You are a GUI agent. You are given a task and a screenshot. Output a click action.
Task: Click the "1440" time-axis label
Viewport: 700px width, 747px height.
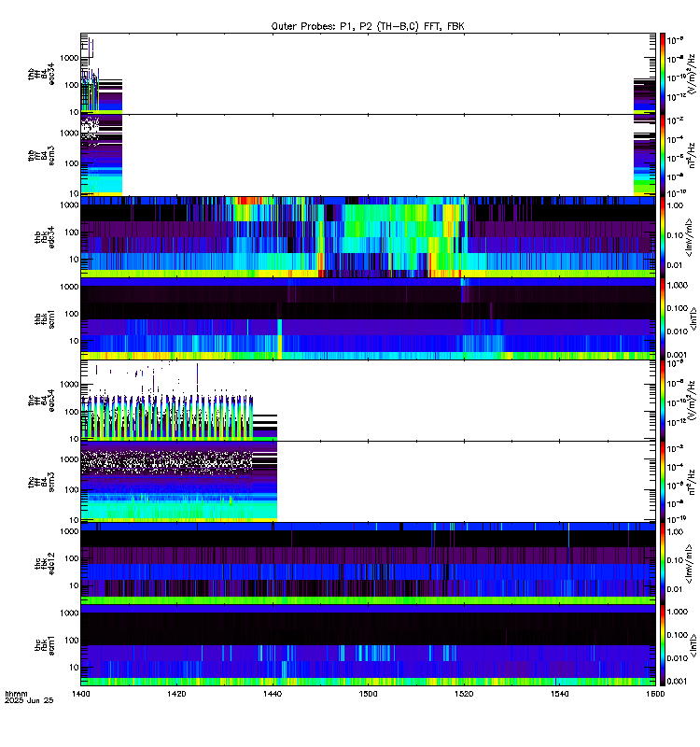tap(273, 694)
